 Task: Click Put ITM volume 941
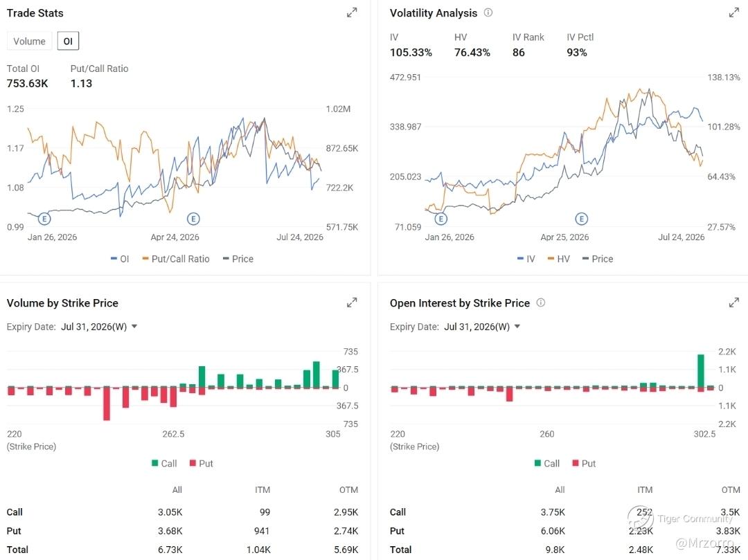262,530
